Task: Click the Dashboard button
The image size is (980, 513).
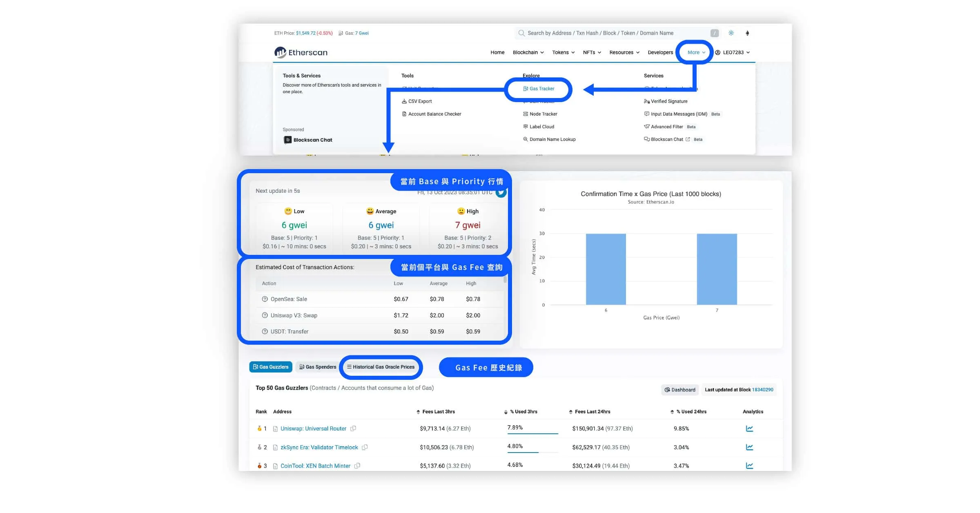Action: 680,390
